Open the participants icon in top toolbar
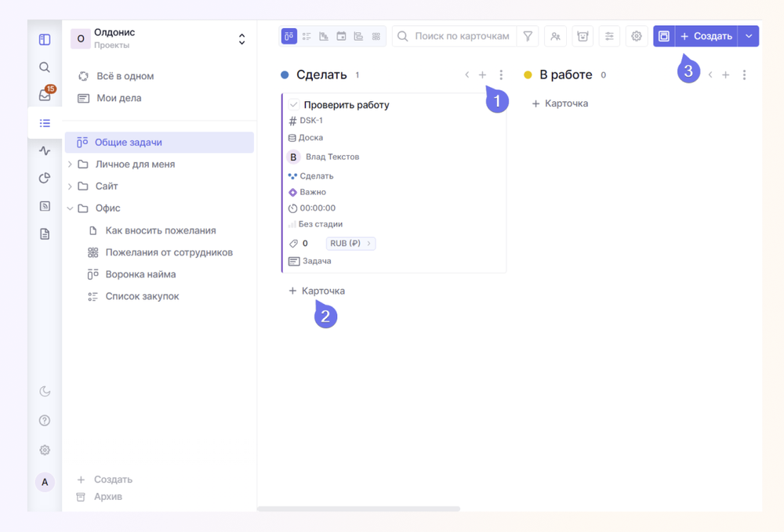The image size is (784, 532). (x=555, y=36)
